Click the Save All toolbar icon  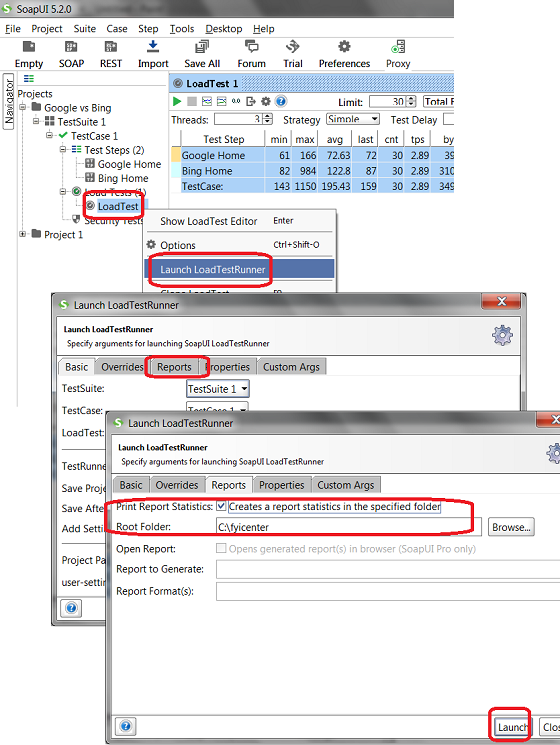pyautogui.click(x=202, y=47)
